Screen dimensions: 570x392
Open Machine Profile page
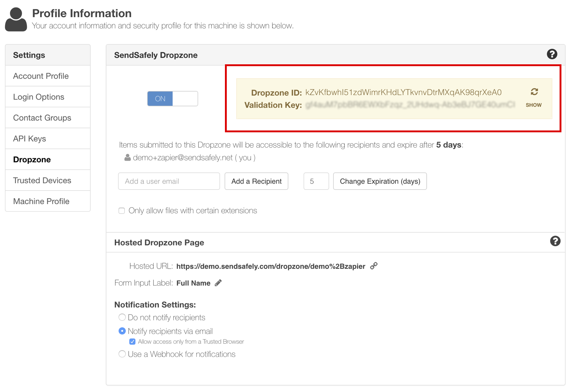pos(48,201)
